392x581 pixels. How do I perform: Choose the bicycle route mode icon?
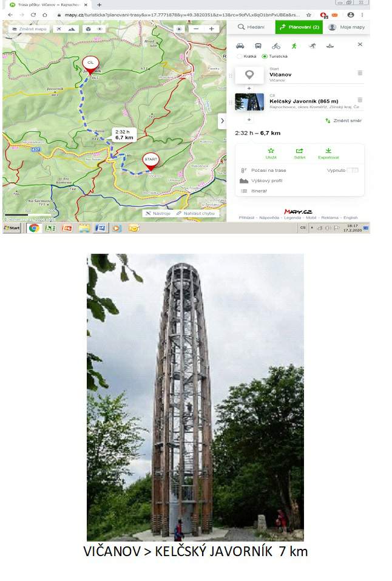coord(276,46)
